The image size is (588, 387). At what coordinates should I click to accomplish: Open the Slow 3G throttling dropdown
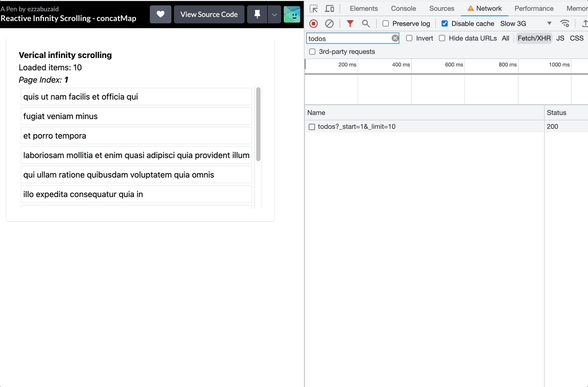pos(525,24)
